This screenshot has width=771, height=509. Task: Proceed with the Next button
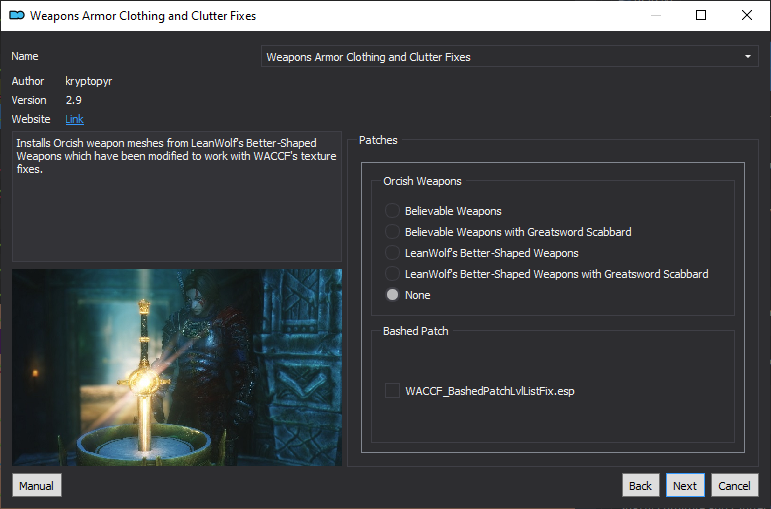click(685, 486)
